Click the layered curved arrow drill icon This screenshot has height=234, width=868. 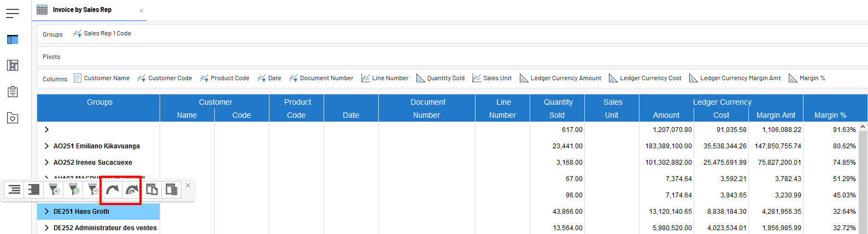pos(132,189)
